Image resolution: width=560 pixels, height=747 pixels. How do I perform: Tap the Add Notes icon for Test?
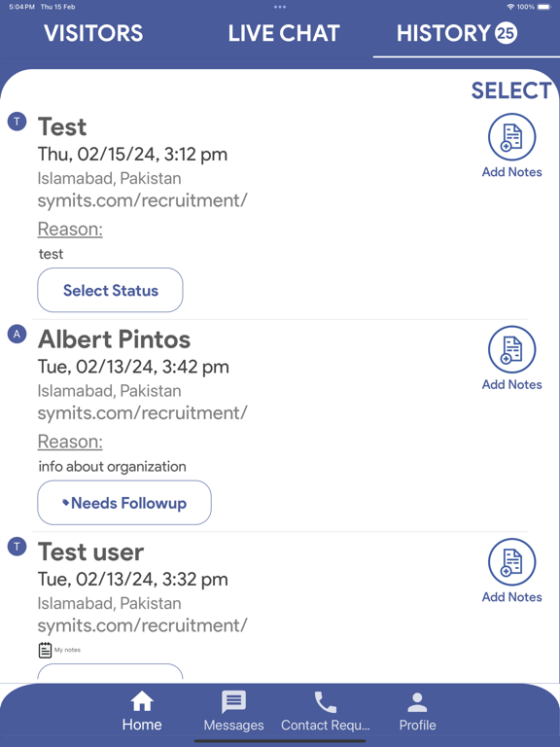[x=512, y=137]
